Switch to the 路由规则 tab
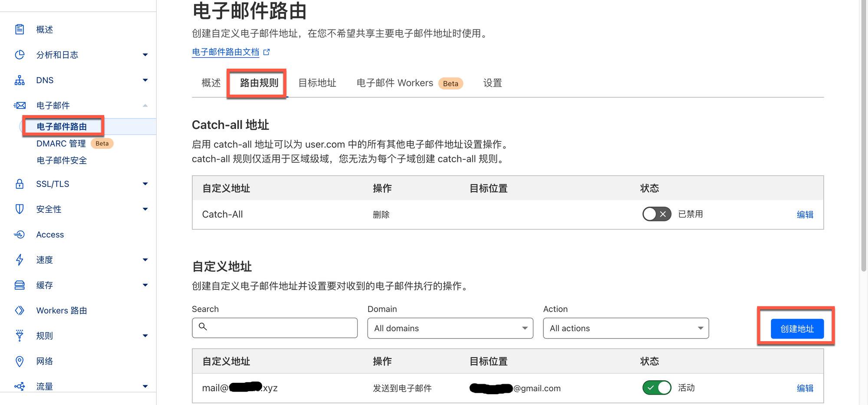868x405 pixels. [259, 83]
